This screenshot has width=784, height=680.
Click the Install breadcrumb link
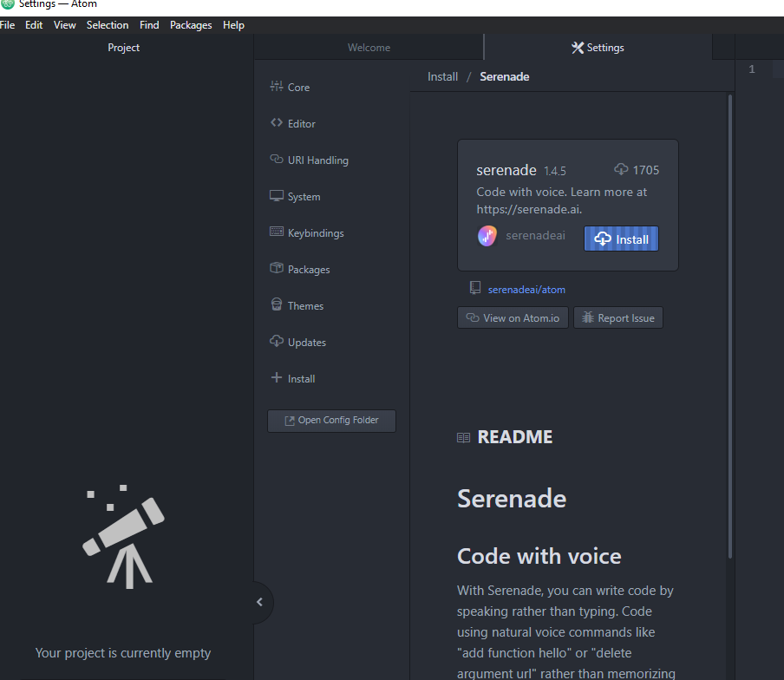[442, 76]
